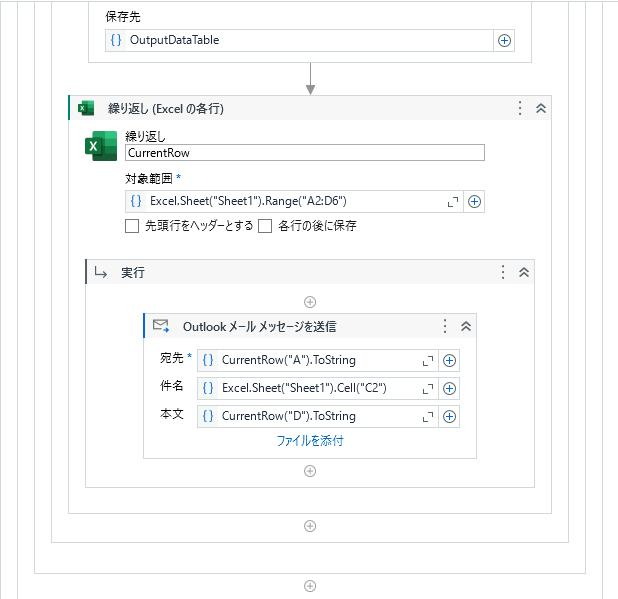Image resolution: width=618 pixels, height=599 pixels.
Task: Collapse the Outlook メール メッセージを送信 activity
Action: point(466,326)
